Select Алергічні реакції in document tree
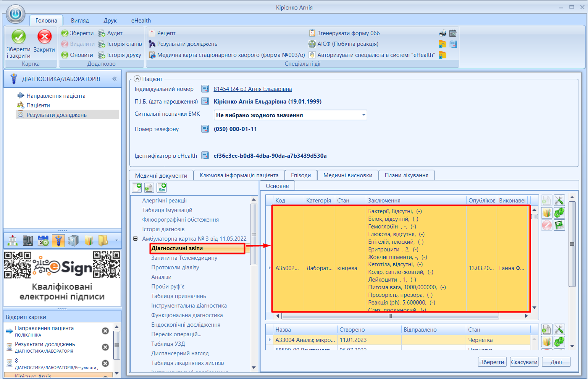588x379 pixels. click(165, 201)
